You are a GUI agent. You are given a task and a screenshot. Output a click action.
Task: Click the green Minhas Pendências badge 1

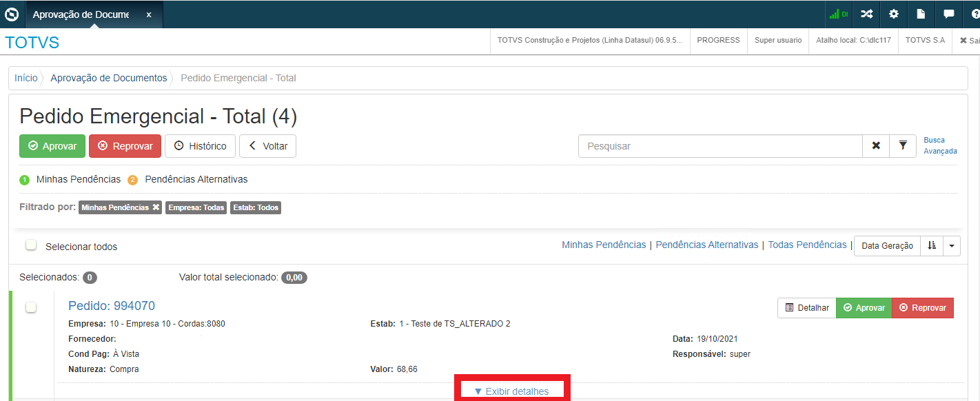click(x=24, y=180)
